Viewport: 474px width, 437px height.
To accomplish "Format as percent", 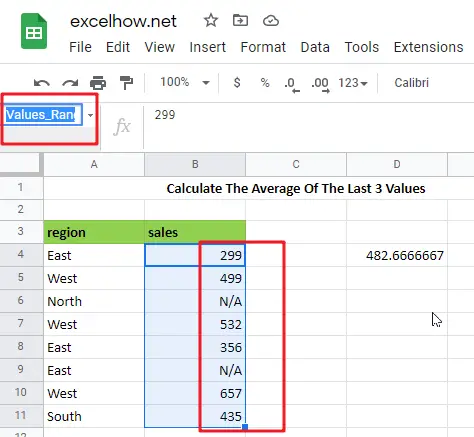I will 265,82.
